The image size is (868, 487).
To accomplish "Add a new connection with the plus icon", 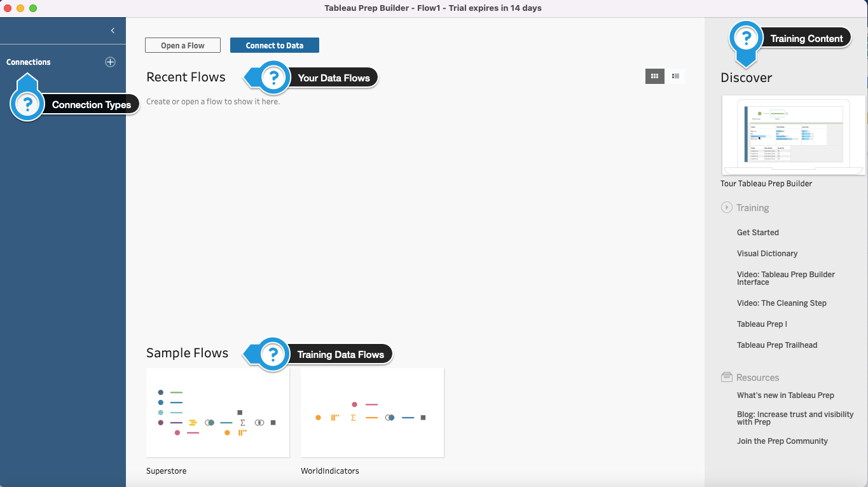I will 110,62.
